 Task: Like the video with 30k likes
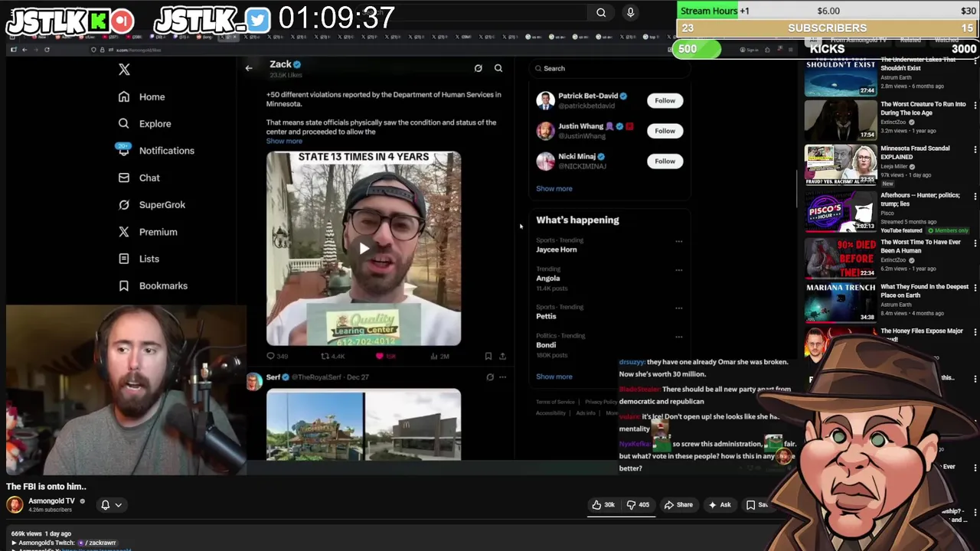[604, 505]
